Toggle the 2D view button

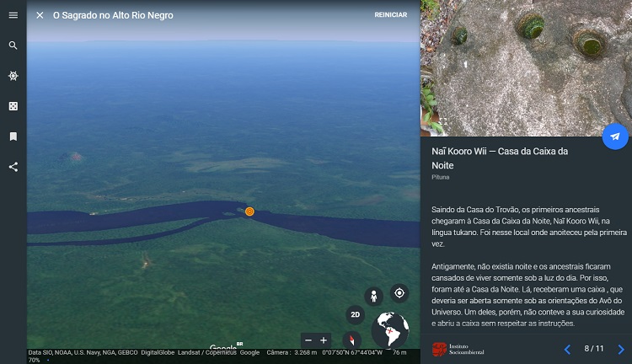click(356, 316)
